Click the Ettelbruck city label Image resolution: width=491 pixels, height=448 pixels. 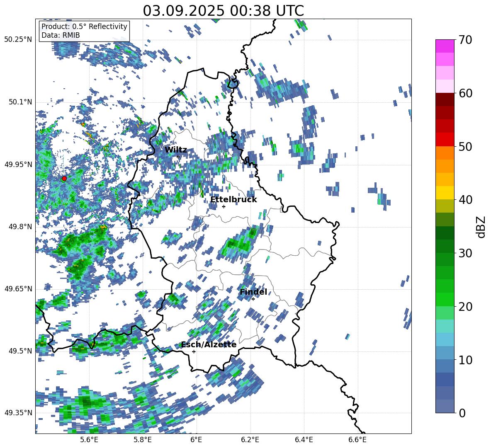pos(233,200)
